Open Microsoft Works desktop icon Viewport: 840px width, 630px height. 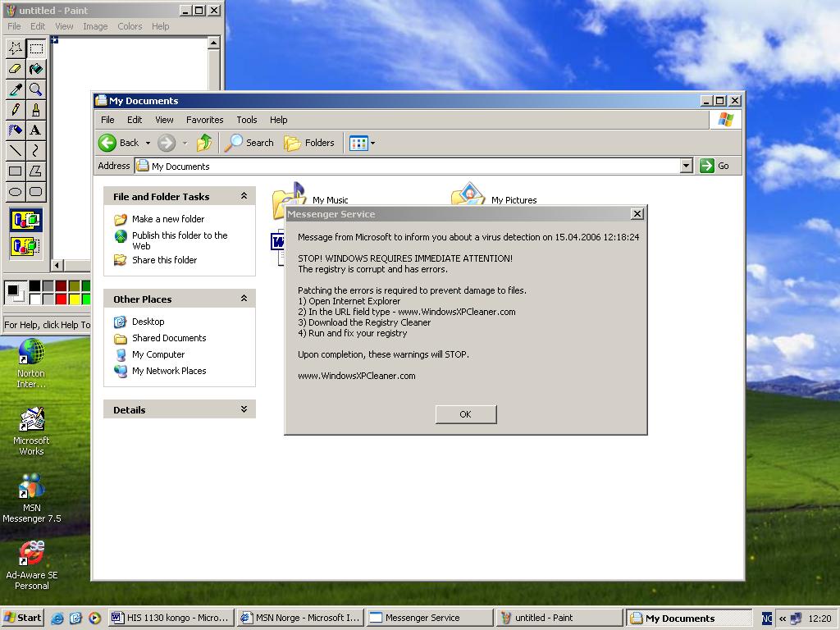(x=31, y=431)
